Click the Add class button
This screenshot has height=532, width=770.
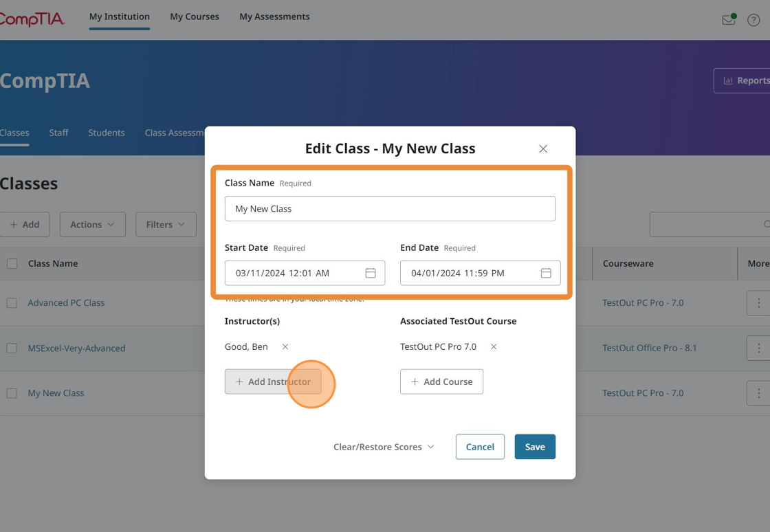25,224
